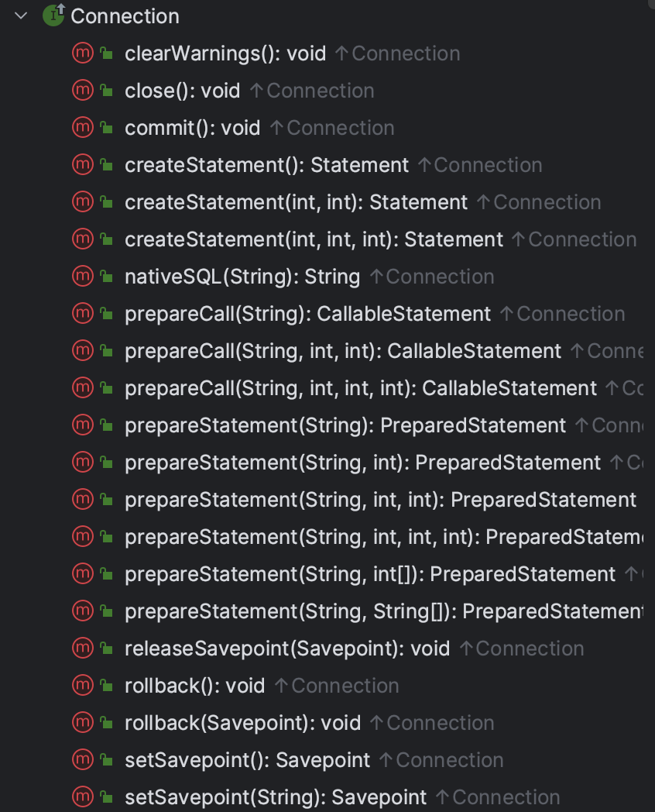Collapse the Connection interface node
The height and width of the screenshot is (812, 655).
coord(21,16)
